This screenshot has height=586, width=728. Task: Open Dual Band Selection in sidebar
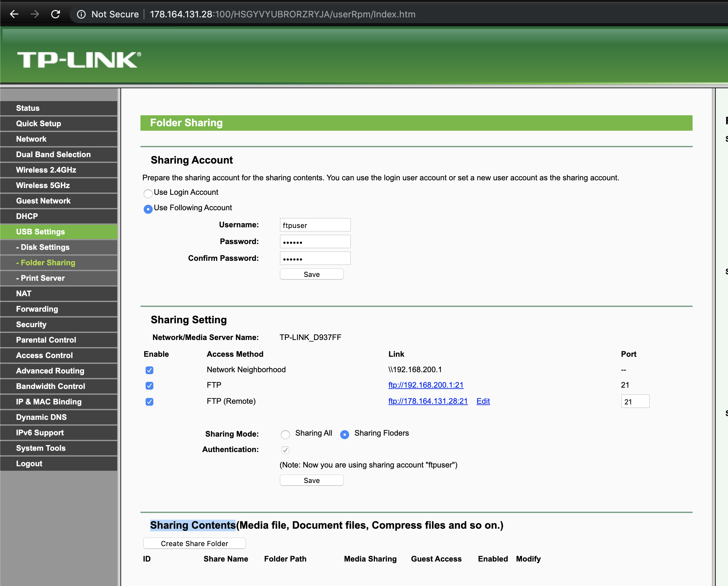59,155
